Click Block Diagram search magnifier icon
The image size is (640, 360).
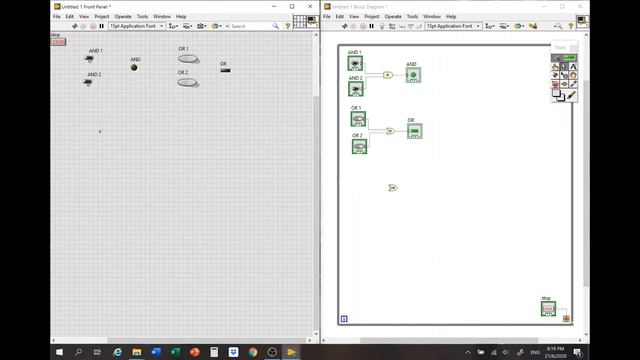tap(558, 26)
